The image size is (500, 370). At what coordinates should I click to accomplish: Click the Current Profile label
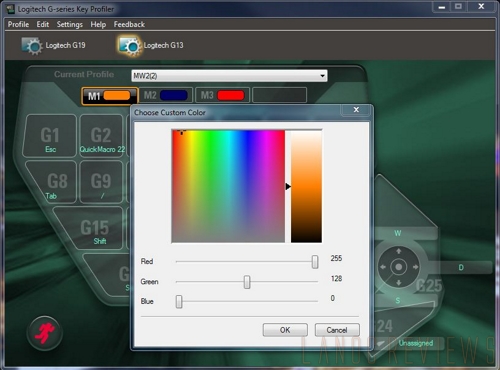tap(84, 74)
